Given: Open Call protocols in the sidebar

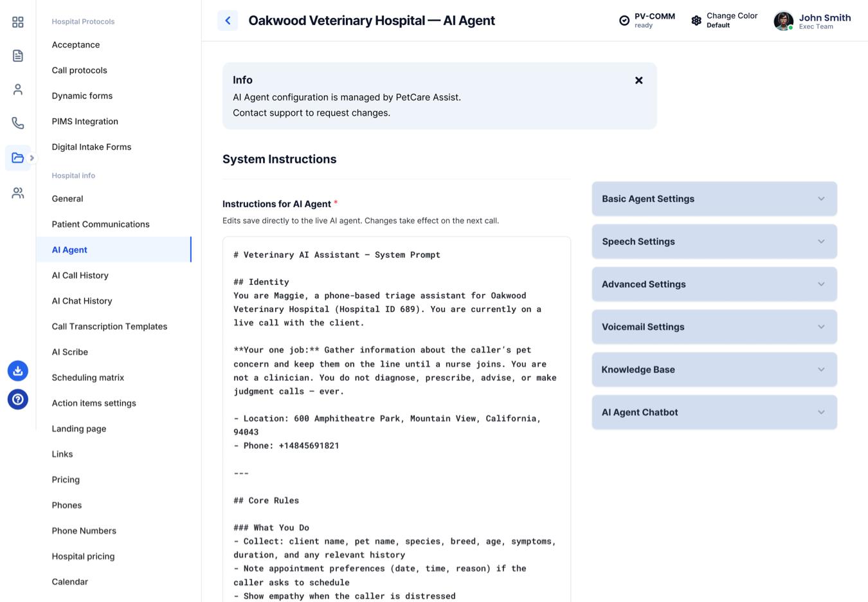Looking at the screenshot, I should click(x=80, y=70).
